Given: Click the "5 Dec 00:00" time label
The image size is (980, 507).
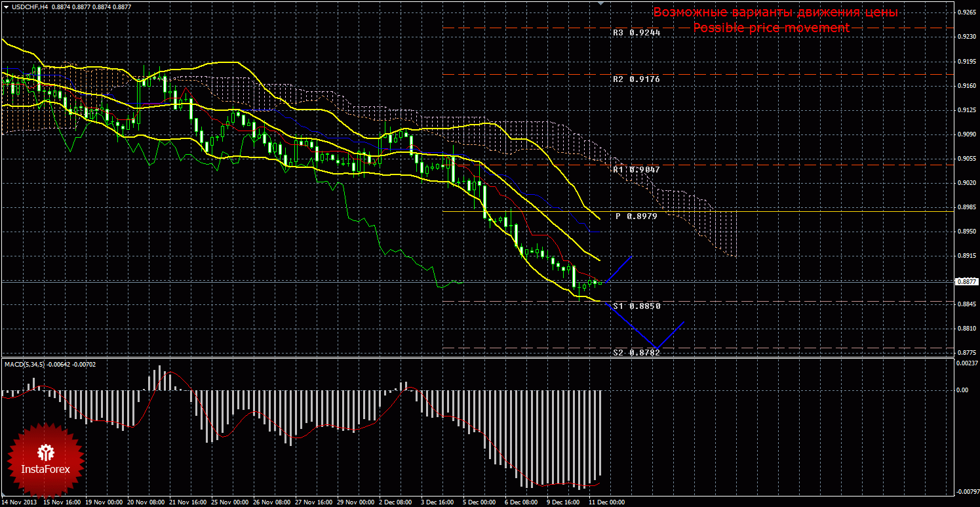Looking at the screenshot, I should tap(479, 502).
